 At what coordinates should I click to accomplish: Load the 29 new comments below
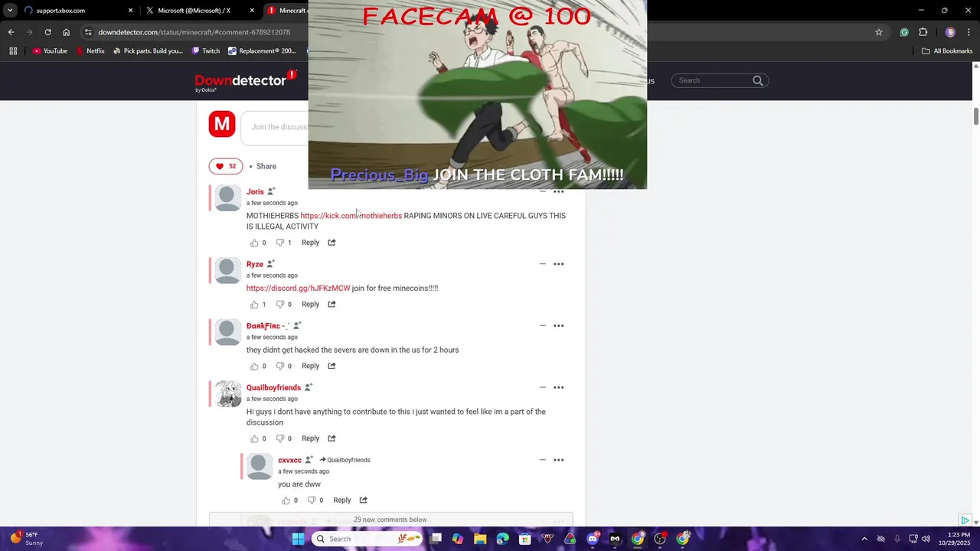(390, 520)
